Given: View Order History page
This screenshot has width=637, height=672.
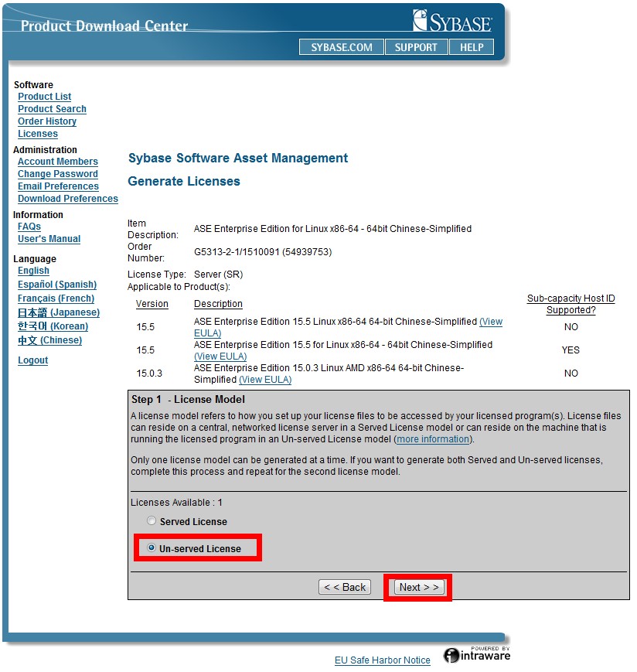Looking at the screenshot, I should 47,121.
